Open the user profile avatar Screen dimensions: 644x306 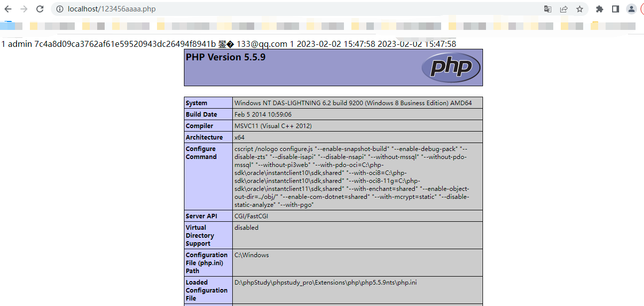(x=632, y=9)
